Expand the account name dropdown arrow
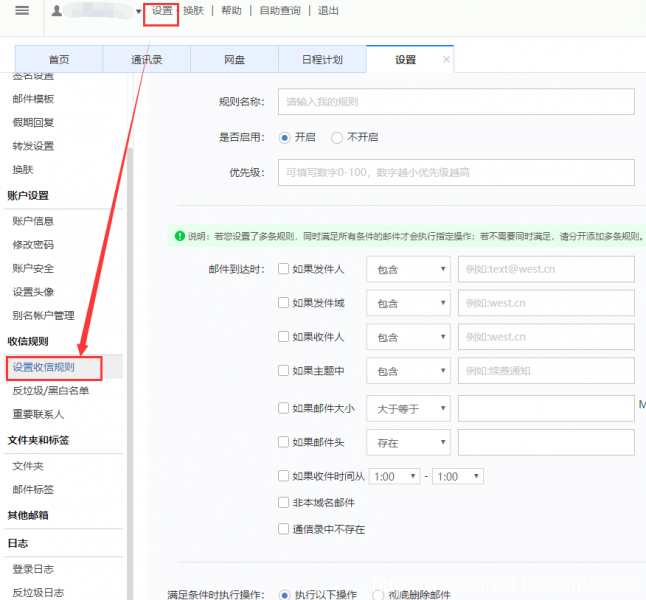This screenshot has width=646, height=600. point(138,12)
